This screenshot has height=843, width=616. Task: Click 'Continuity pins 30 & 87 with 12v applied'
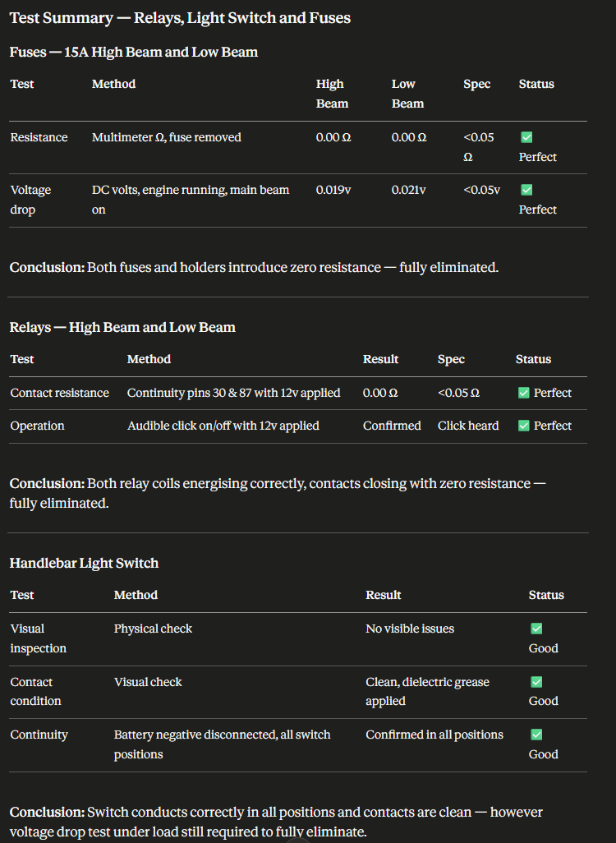click(x=234, y=393)
